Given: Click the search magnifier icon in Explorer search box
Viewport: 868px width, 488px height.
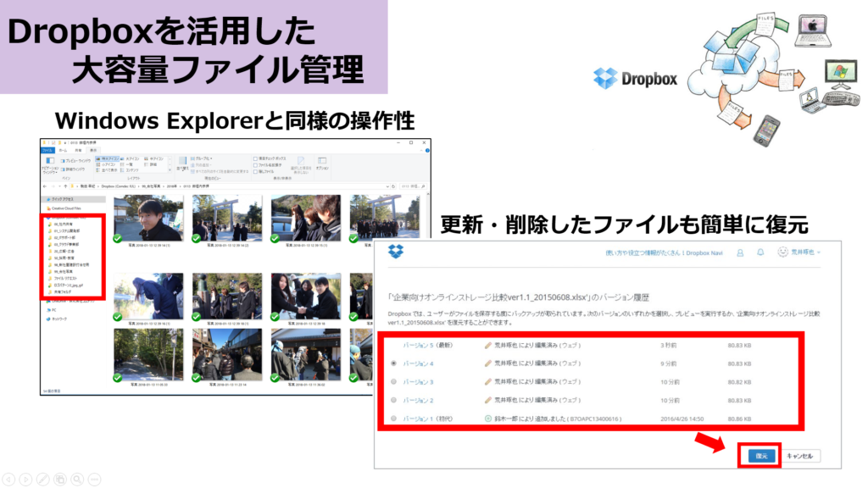Looking at the screenshot, I should click(424, 186).
